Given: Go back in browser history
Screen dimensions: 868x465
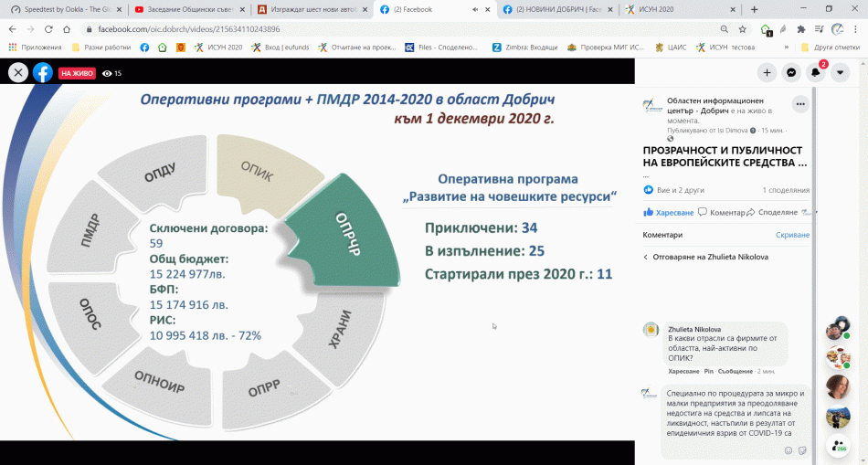Looking at the screenshot, I should [13, 29].
